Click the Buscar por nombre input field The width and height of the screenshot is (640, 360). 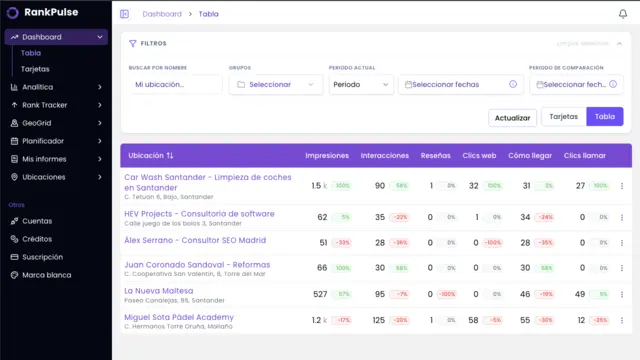tap(176, 84)
